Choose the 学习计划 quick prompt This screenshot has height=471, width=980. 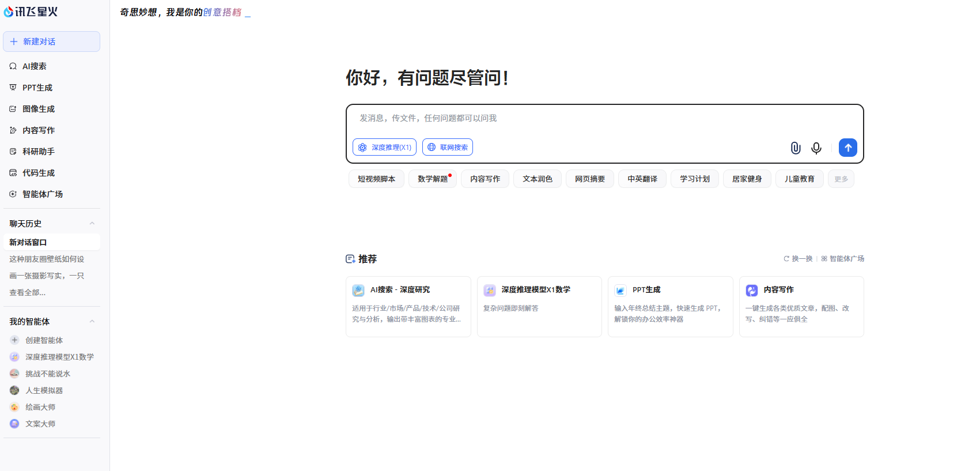click(695, 179)
